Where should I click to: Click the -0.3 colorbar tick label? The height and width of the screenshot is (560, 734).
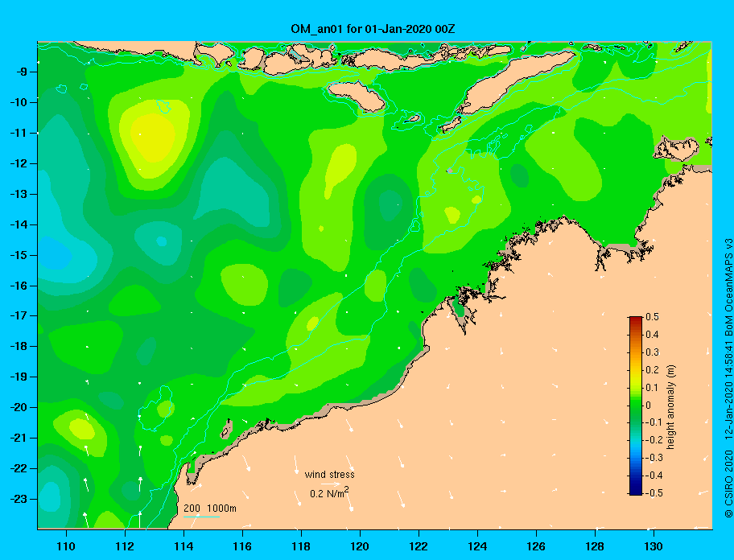pyautogui.click(x=654, y=458)
